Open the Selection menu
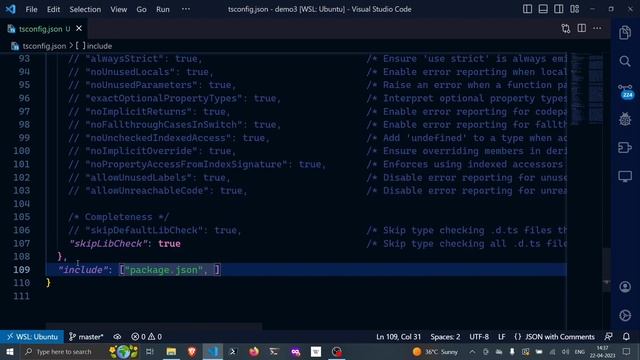This screenshot has width=640, height=360. point(85,9)
